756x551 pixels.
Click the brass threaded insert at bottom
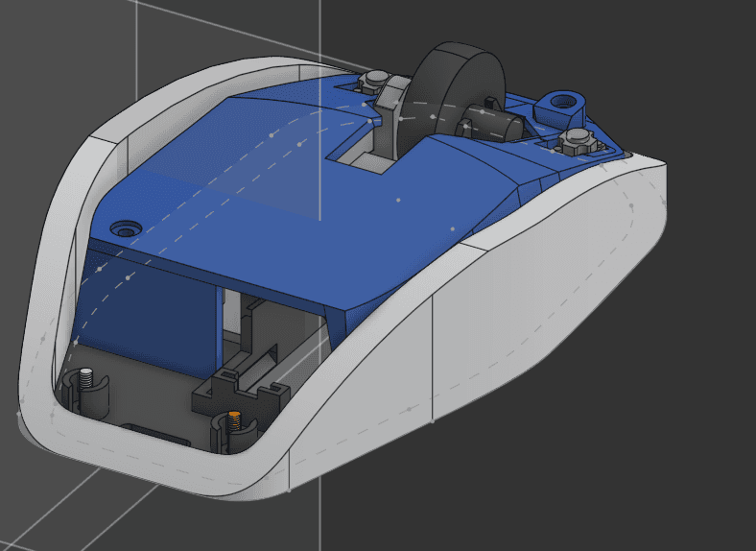233,420
